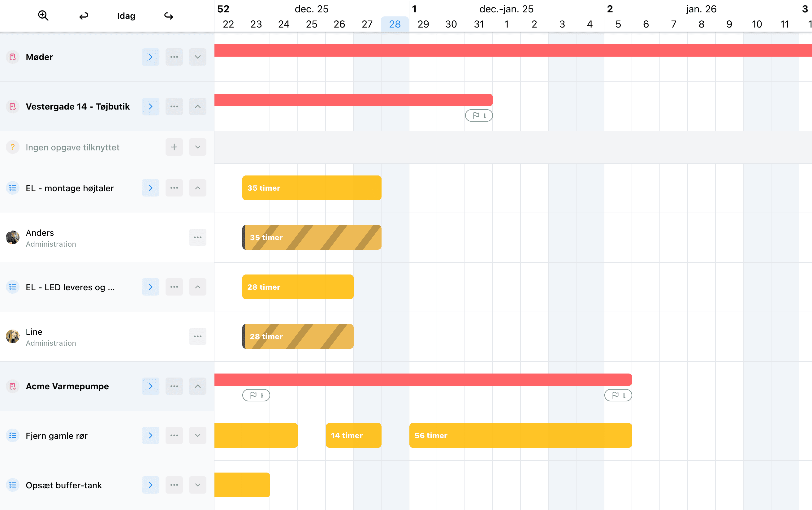Click the undo arrow icon

pos(84,15)
